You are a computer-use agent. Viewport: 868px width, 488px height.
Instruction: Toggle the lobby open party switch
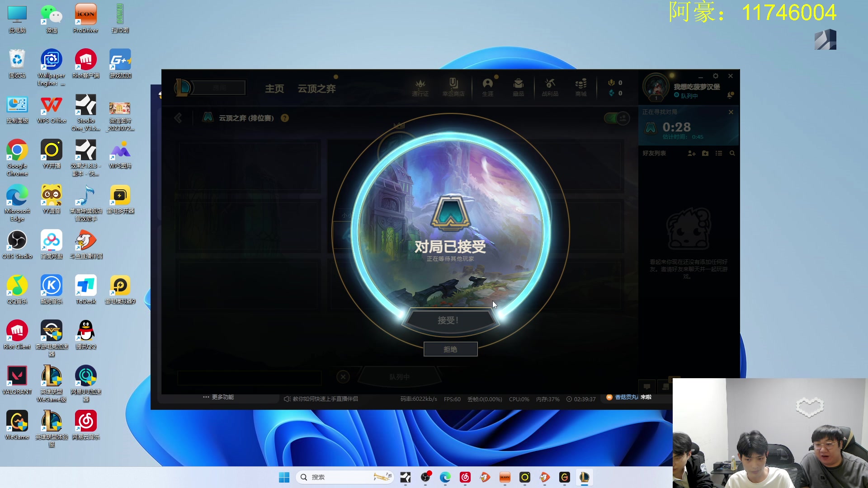[617, 118]
